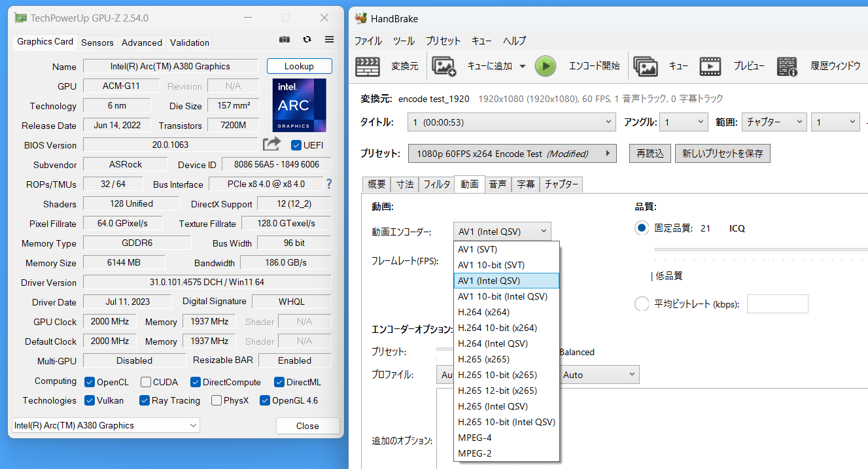The image size is (868, 469).
Task: Toggle the UEFI checkbox
Action: point(296,145)
